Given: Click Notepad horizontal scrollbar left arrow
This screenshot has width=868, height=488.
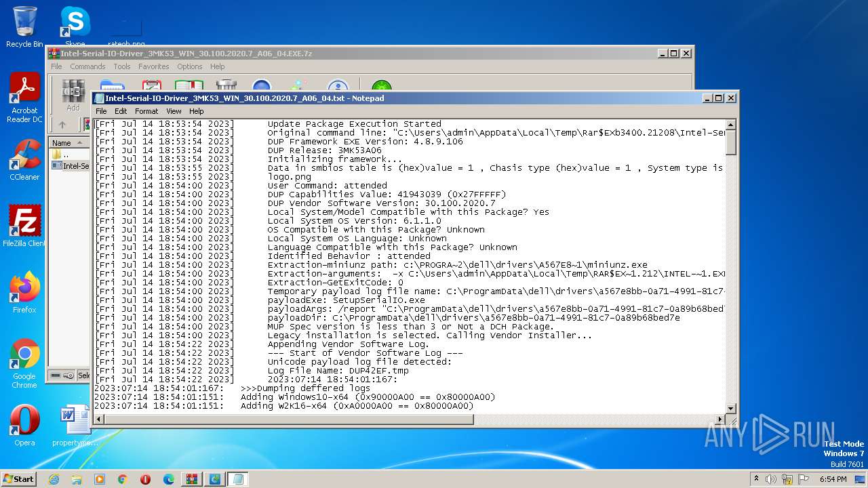Looking at the screenshot, I should tap(99, 419).
